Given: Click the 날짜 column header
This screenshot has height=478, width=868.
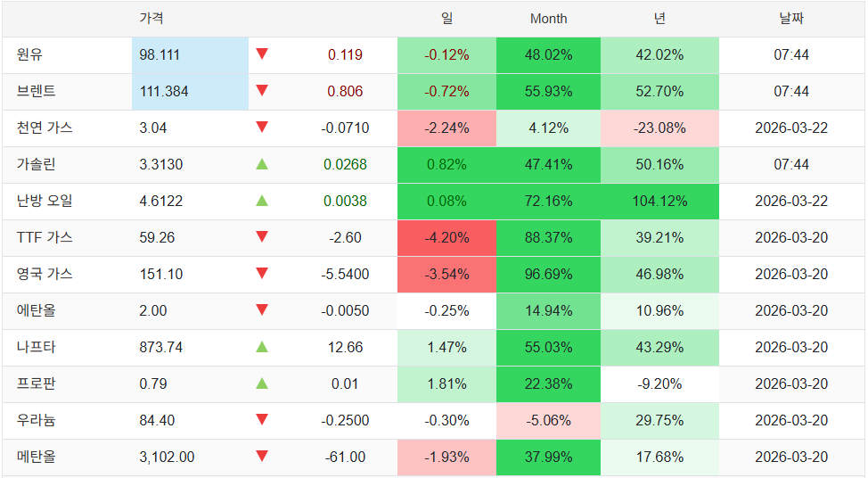Looking at the screenshot, I should (790, 19).
